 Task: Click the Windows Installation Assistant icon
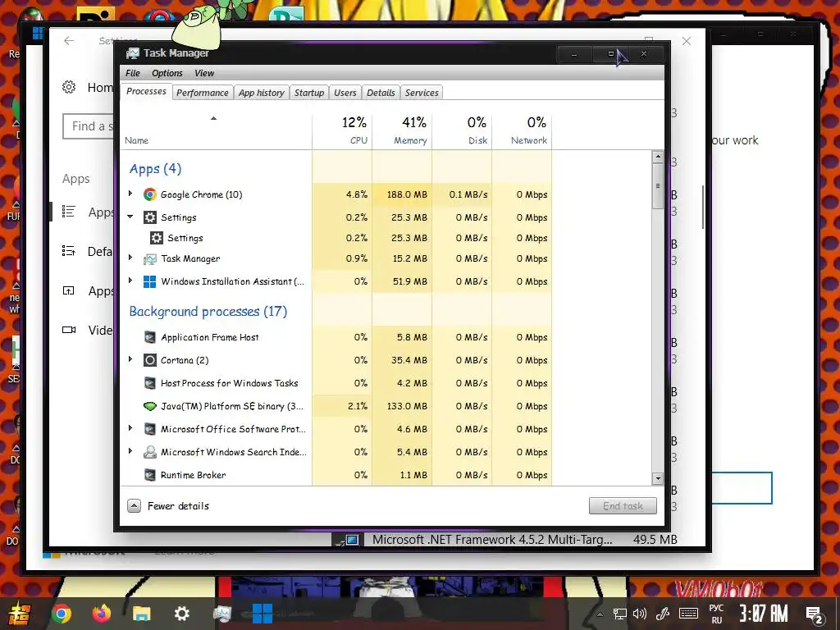tap(150, 281)
